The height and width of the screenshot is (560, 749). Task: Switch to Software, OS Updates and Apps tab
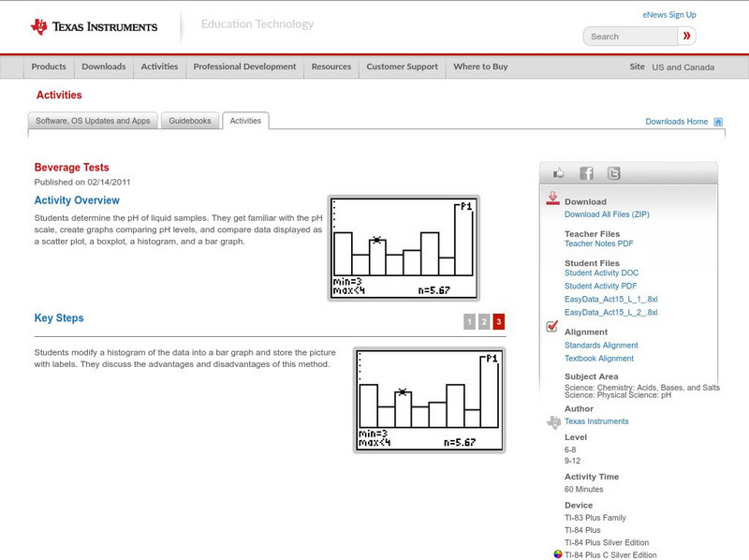[93, 121]
